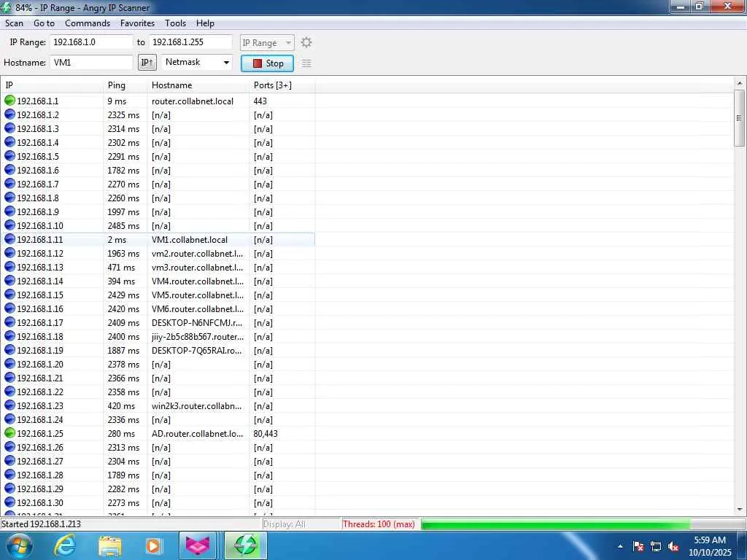Select hostname VM1.collabnet.local

coord(190,239)
